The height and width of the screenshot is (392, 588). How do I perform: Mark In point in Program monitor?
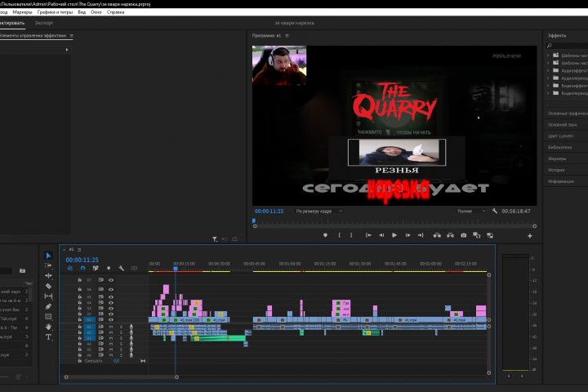click(x=340, y=235)
